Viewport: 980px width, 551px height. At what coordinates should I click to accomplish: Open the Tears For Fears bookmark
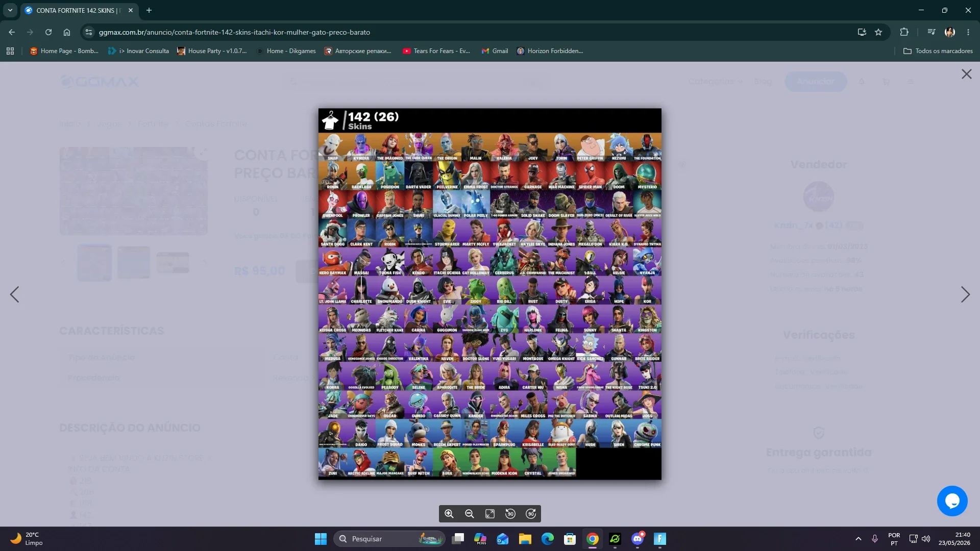[436, 51]
